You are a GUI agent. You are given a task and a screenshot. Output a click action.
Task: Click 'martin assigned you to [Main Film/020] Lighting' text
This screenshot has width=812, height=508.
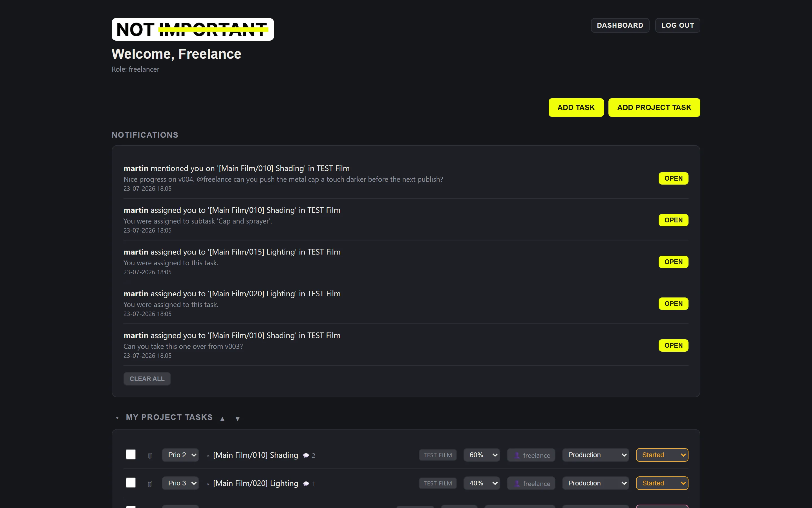(x=232, y=294)
